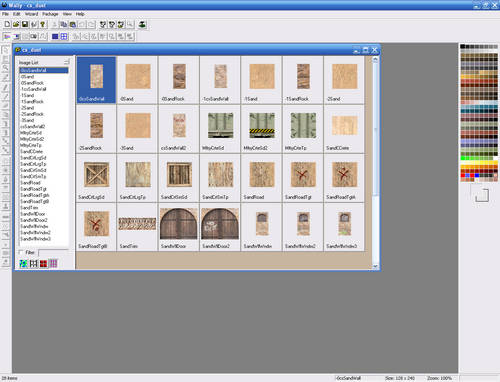
Task: Open the View menu
Action: pos(67,14)
